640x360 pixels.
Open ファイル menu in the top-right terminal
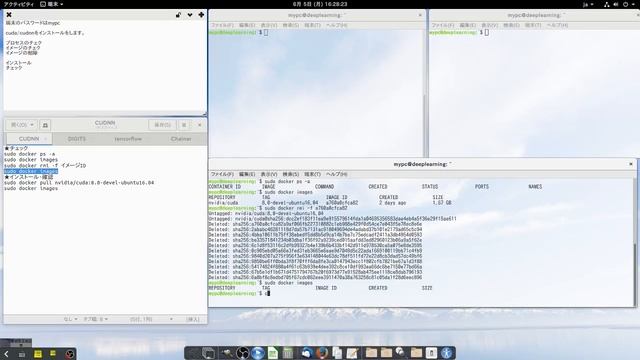(x=443, y=25)
